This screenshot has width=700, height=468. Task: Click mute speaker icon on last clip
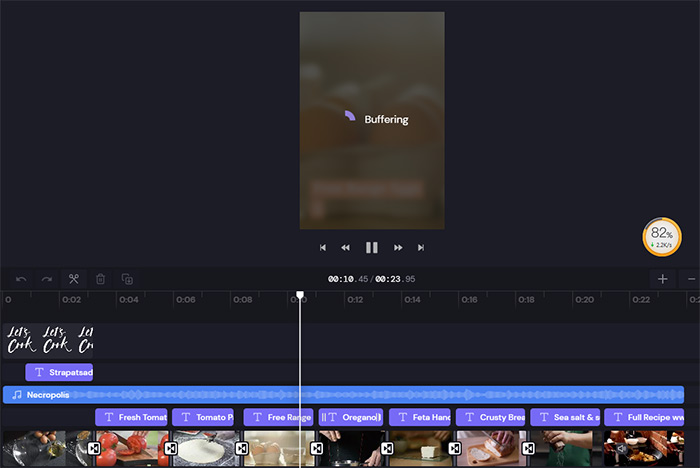tap(621, 448)
